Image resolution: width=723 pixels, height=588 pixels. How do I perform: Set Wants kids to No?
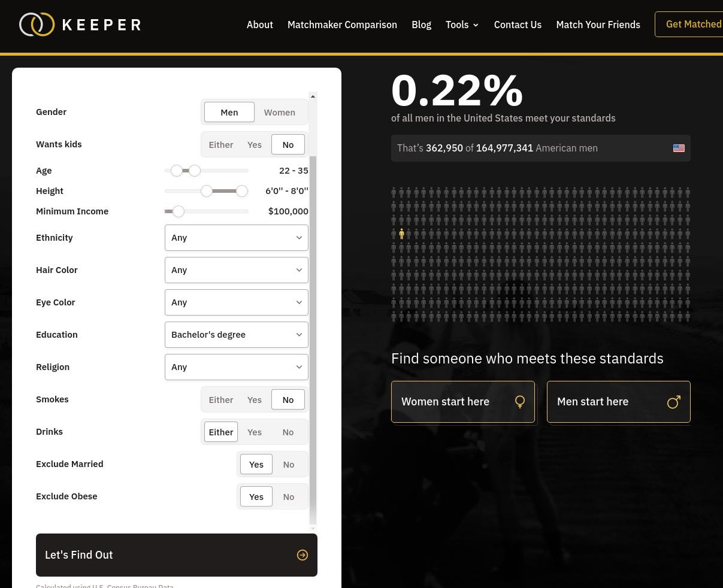[288, 144]
